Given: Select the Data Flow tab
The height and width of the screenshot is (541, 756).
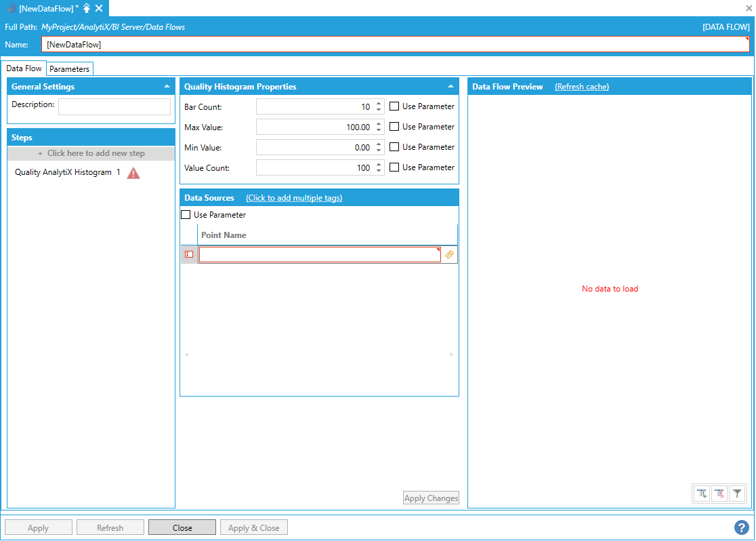Looking at the screenshot, I should 24,68.
